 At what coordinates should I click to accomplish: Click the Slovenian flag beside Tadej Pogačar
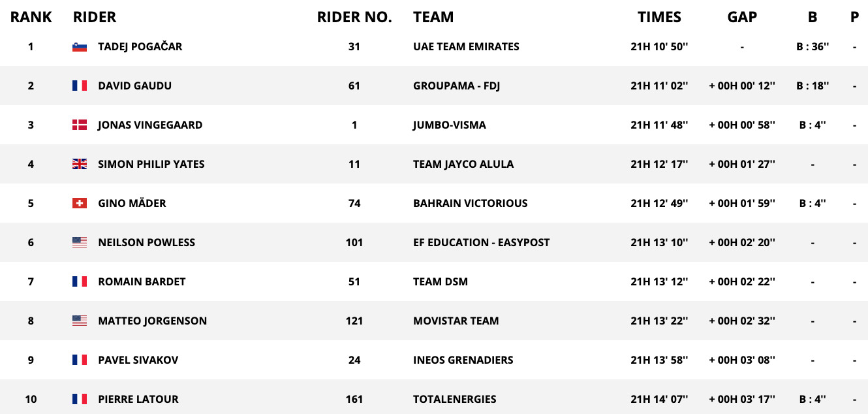click(x=80, y=46)
